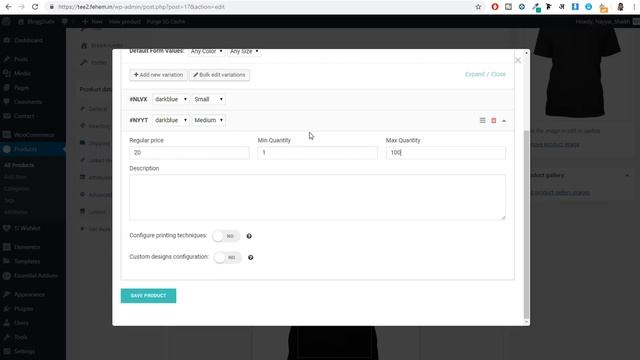Open #NYYT darkblue color dropdown

coord(171,120)
